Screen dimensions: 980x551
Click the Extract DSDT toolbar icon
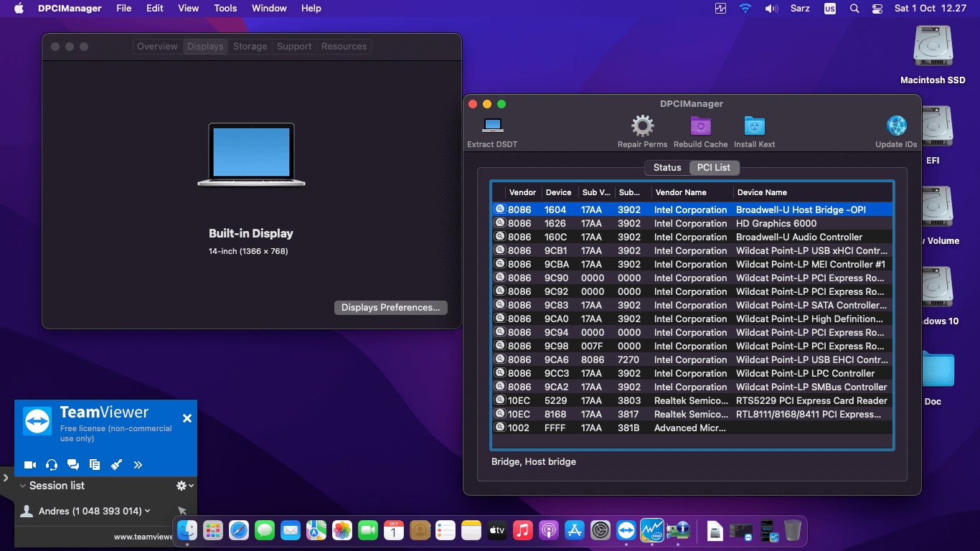click(492, 126)
